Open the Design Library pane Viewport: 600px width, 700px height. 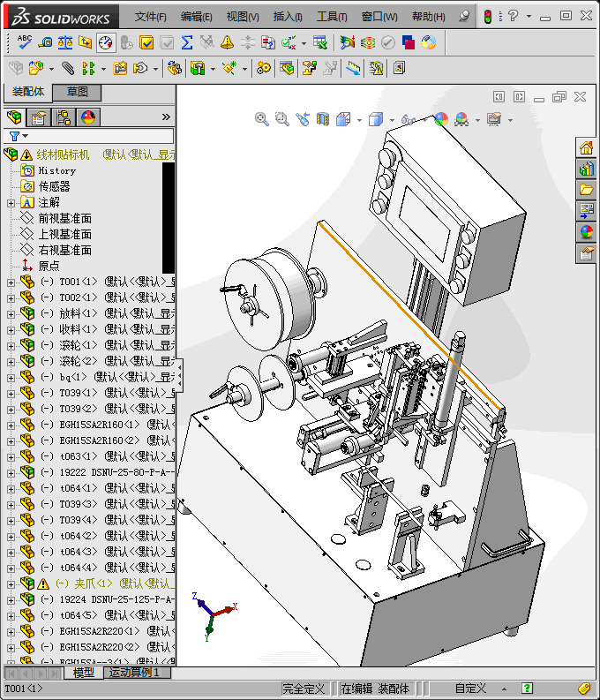[x=586, y=169]
